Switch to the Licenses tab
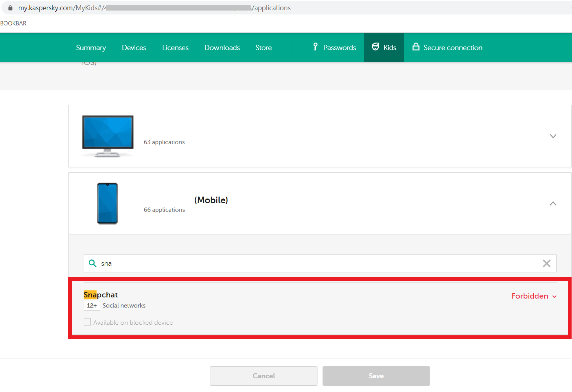The image size is (572, 392). (176, 48)
